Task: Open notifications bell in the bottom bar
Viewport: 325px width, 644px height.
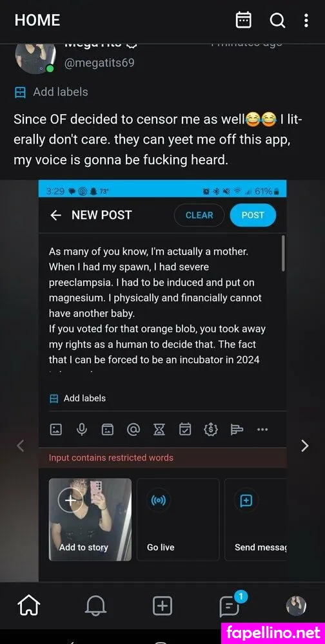Action: pyautogui.click(x=95, y=606)
